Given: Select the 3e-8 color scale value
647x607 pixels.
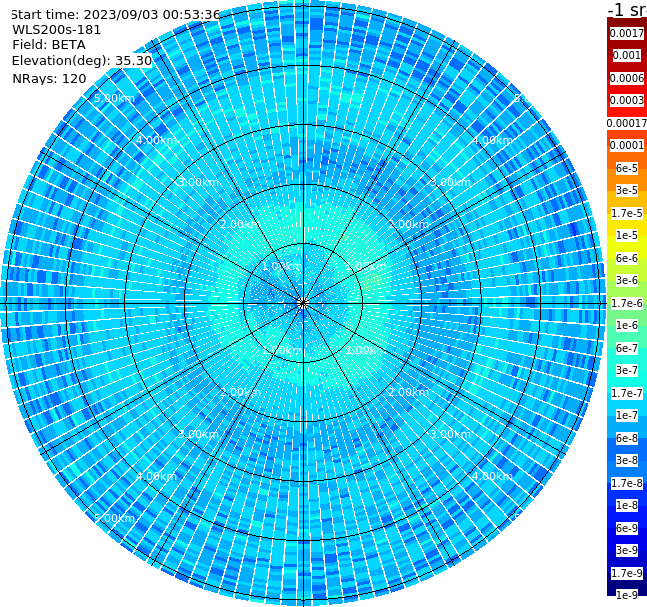Looking at the screenshot, I should pyautogui.click(x=627, y=460).
